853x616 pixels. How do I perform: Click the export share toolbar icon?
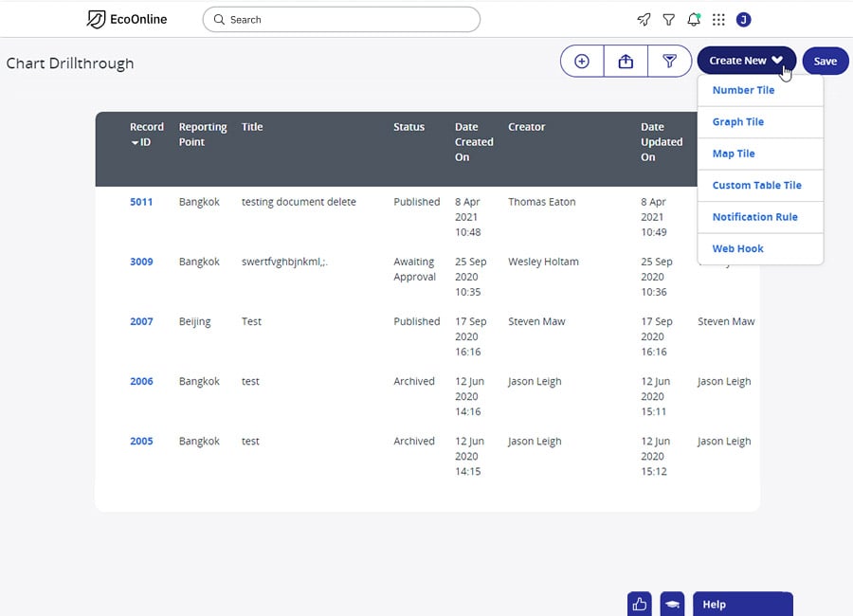[626, 61]
